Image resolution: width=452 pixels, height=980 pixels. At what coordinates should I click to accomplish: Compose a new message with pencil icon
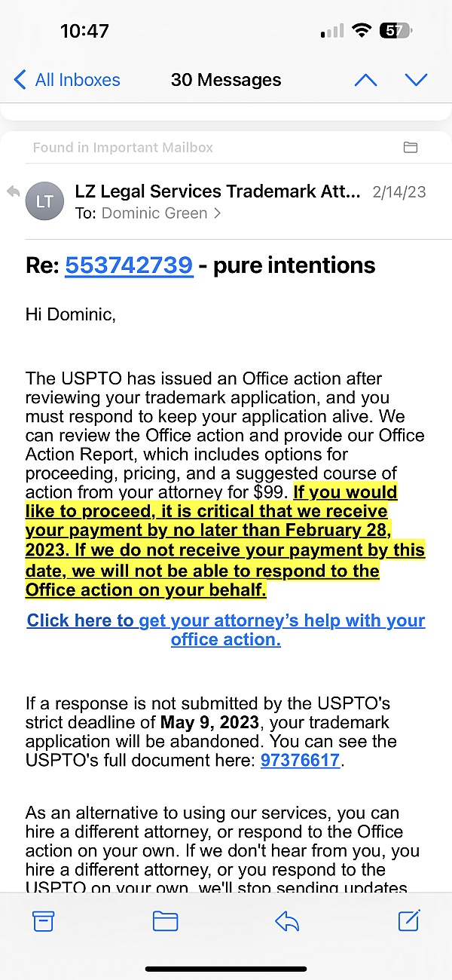(x=408, y=920)
